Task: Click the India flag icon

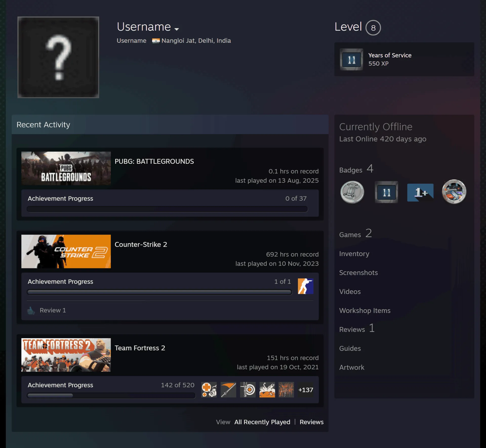Action: coord(156,41)
